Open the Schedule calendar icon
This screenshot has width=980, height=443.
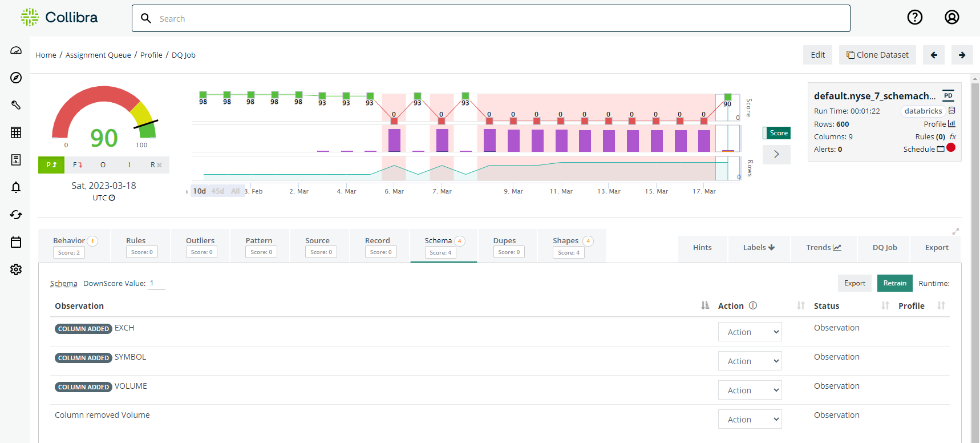tap(941, 149)
